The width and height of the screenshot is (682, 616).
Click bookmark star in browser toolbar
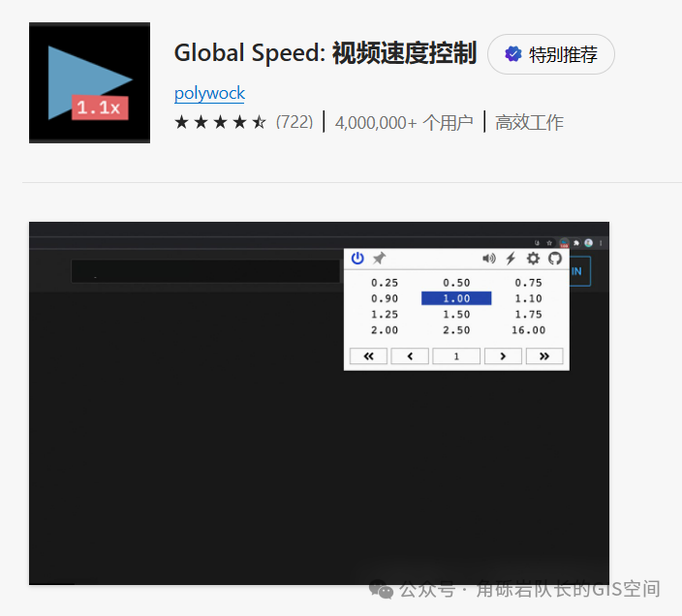[549, 243]
